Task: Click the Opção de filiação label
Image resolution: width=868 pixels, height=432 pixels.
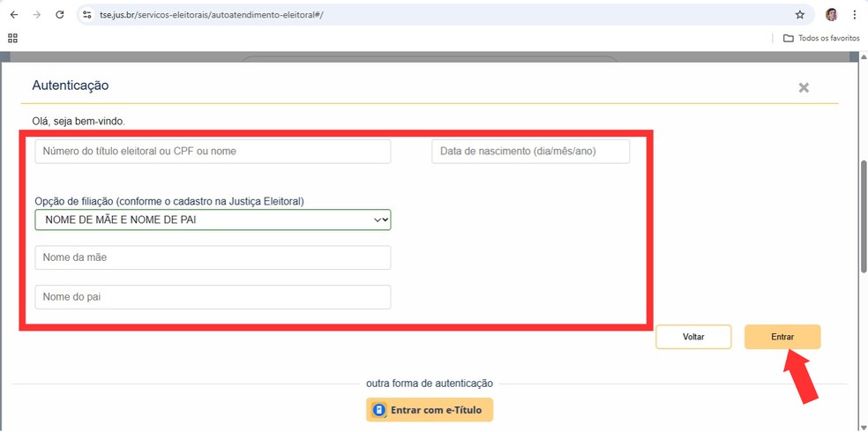Action: [x=169, y=201]
